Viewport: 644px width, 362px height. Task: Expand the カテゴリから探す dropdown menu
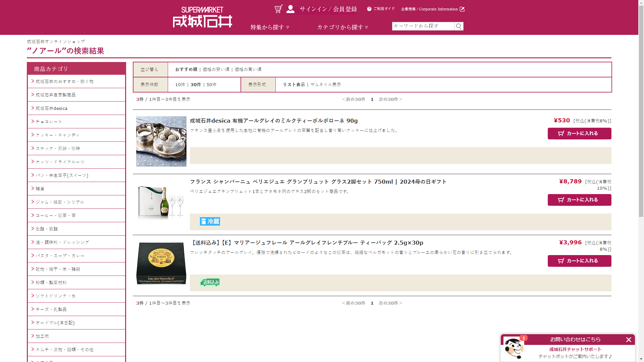coord(342,27)
